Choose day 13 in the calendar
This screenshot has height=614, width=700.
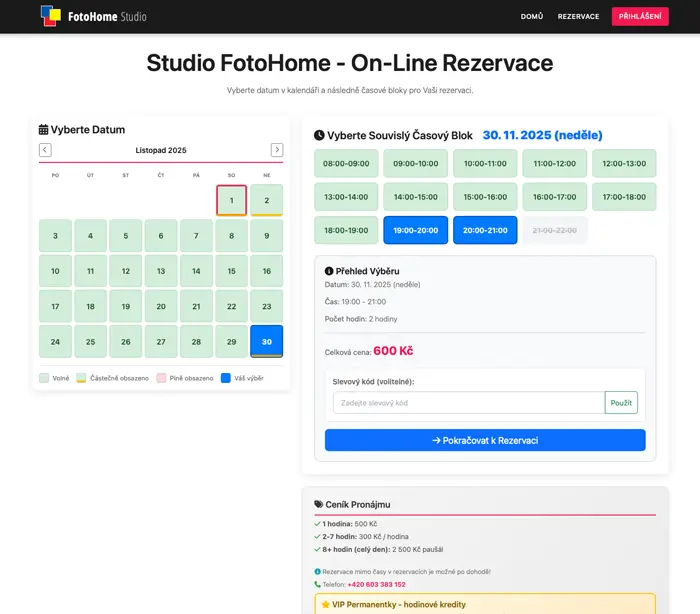161,271
